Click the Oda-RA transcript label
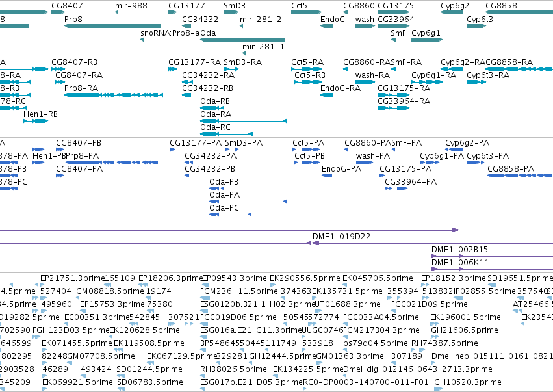 (216, 114)
